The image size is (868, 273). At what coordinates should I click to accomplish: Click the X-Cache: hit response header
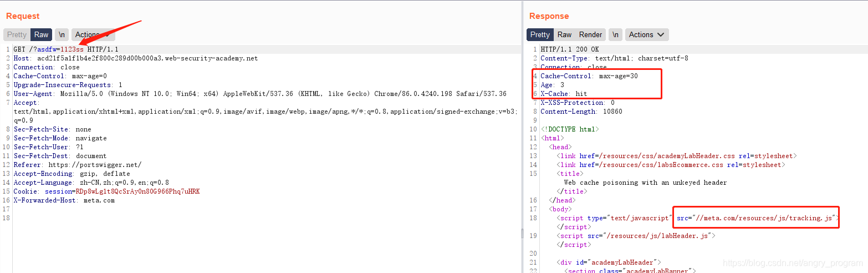[x=564, y=94]
